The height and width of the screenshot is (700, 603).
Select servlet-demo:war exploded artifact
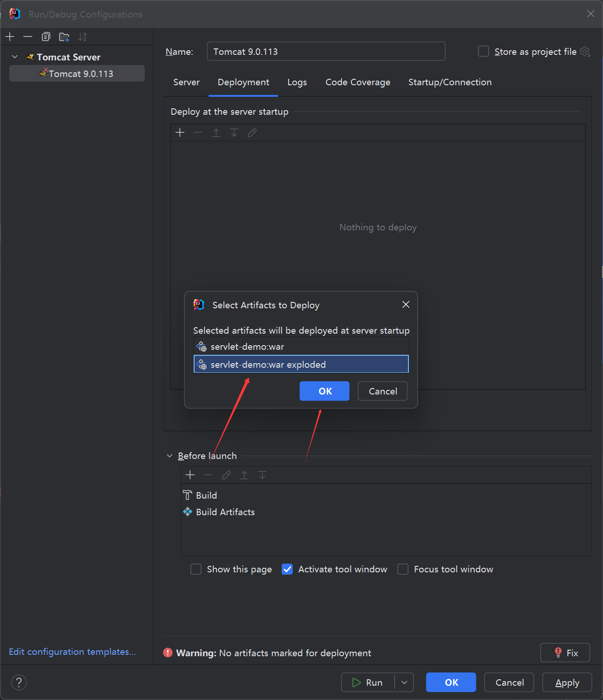tap(301, 364)
